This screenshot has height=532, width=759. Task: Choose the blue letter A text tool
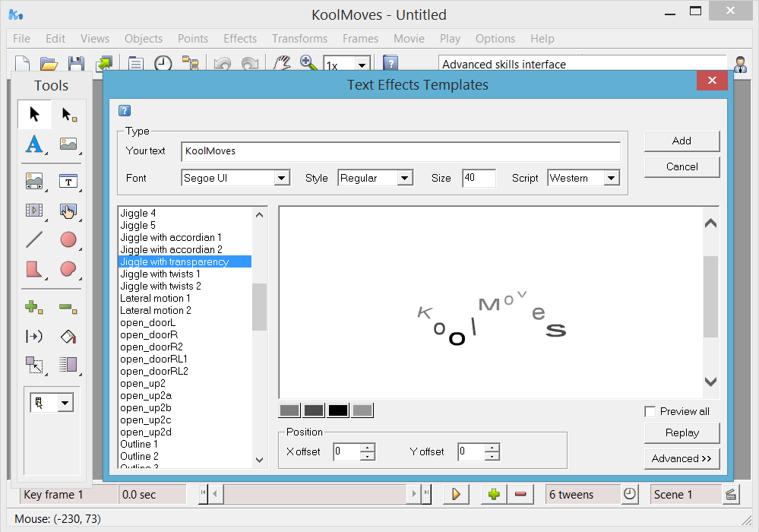pyautogui.click(x=34, y=144)
